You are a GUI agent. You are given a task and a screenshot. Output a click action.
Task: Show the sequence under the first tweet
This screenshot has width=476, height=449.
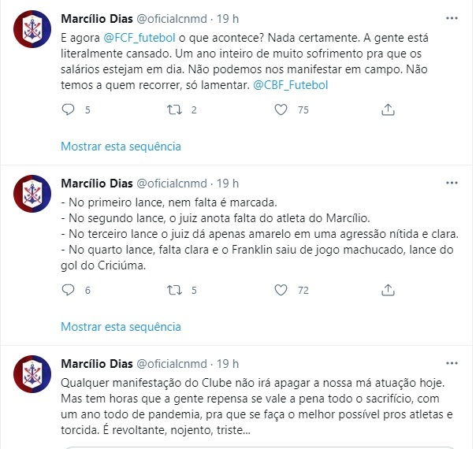pyautogui.click(x=121, y=147)
